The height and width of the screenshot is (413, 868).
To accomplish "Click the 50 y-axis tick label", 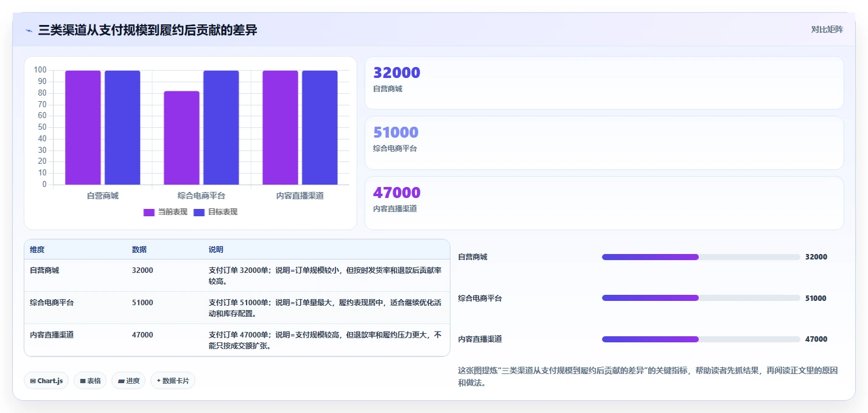I will 43,127.
